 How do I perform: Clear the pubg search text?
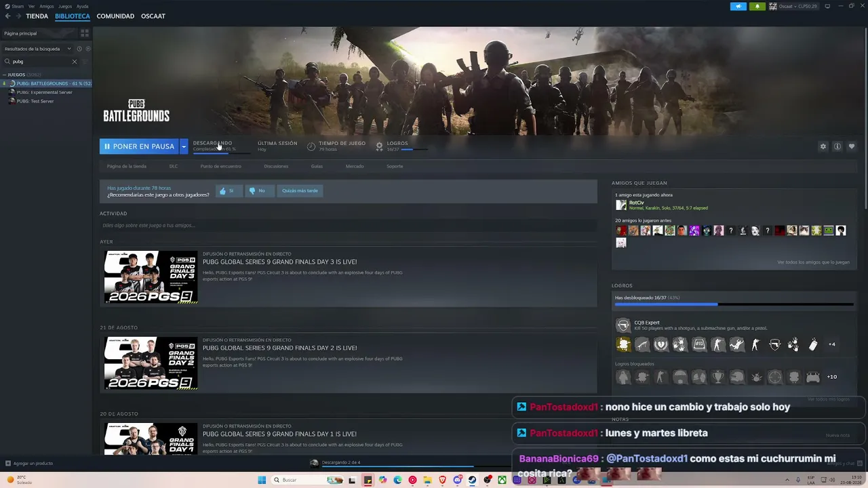tap(75, 62)
